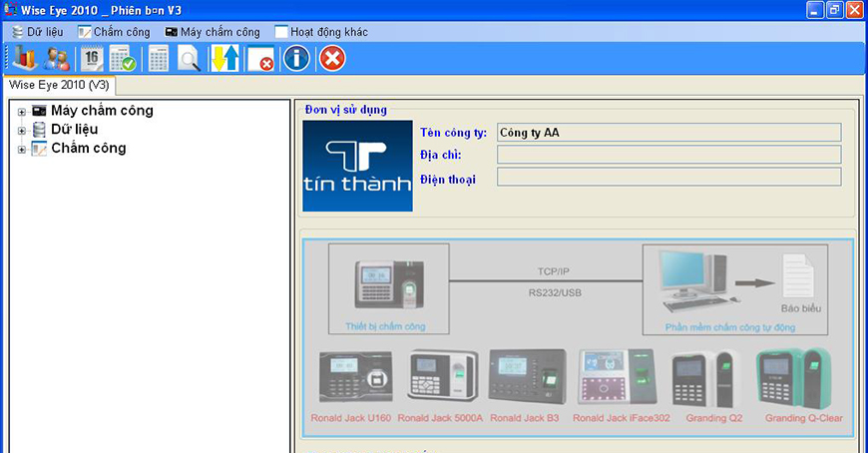Image resolution: width=868 pixels, height=453 pixels.
Task: Click the Wise Eye title bar app icon
Action: [10, 9]
